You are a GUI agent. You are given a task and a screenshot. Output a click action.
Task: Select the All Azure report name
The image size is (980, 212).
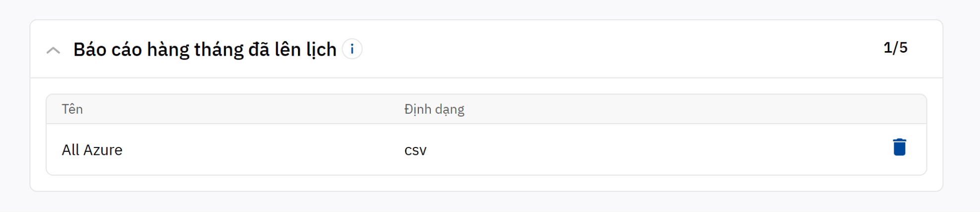92,150
